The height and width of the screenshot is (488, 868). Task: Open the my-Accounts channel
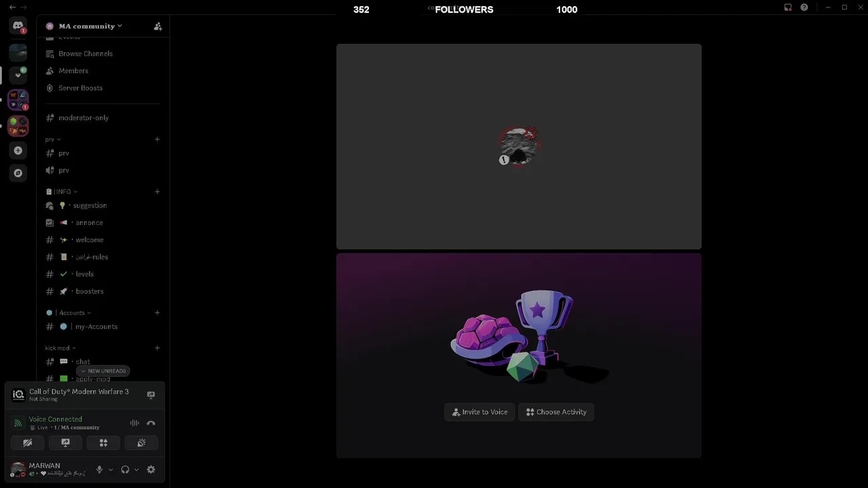coord(102,327)
